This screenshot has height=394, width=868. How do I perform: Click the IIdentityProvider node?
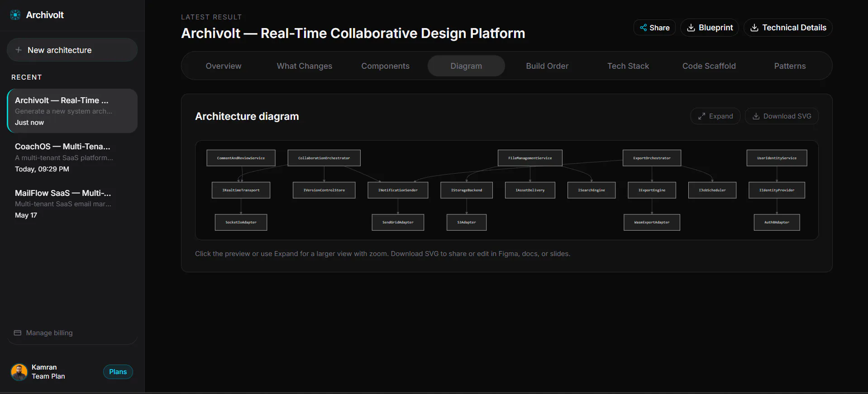click(777, 190)
